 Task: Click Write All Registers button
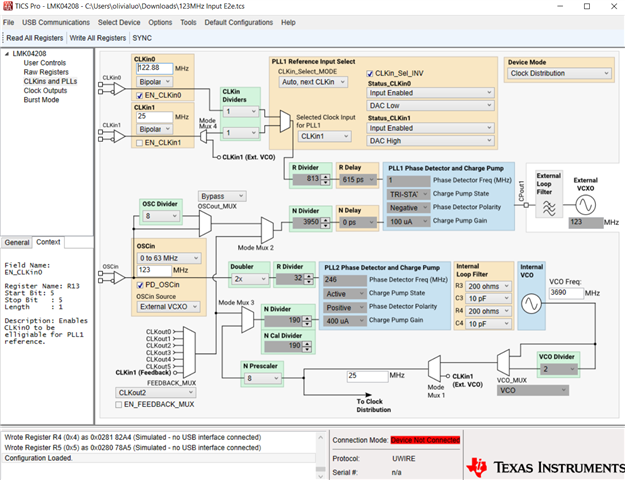[x=98, y=38]
